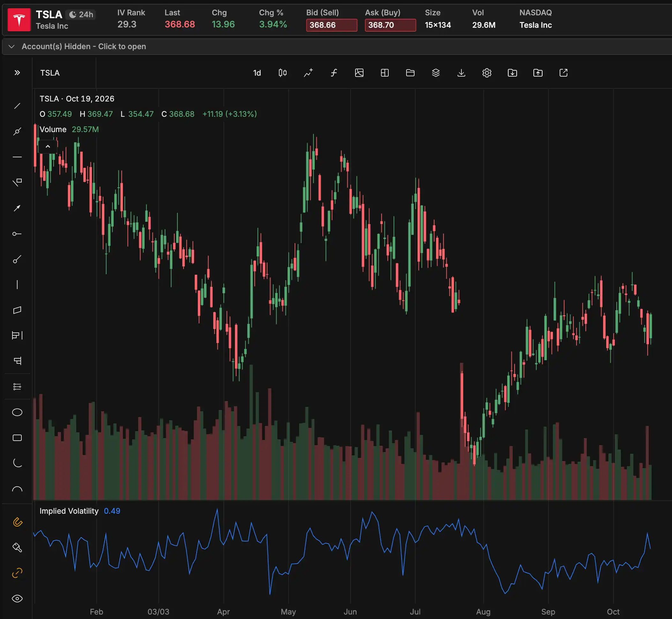Open the function studies icon

coord(334,73)
